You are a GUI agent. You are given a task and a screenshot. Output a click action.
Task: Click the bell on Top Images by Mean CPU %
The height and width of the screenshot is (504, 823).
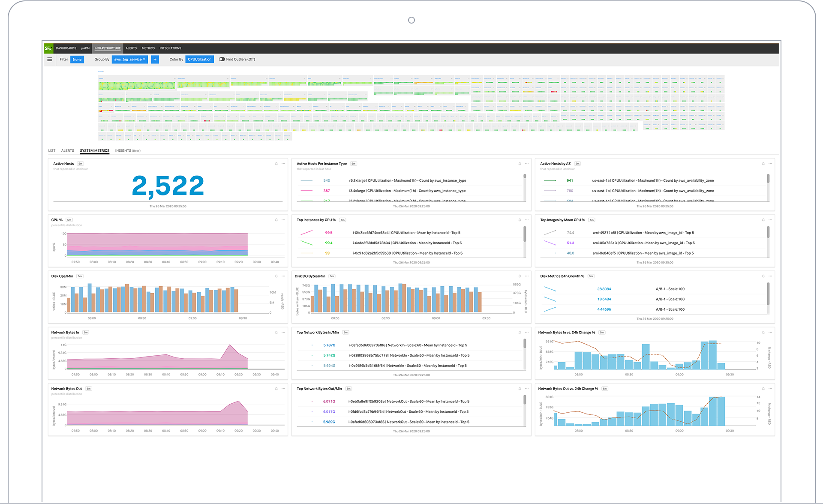click(763, 220)
